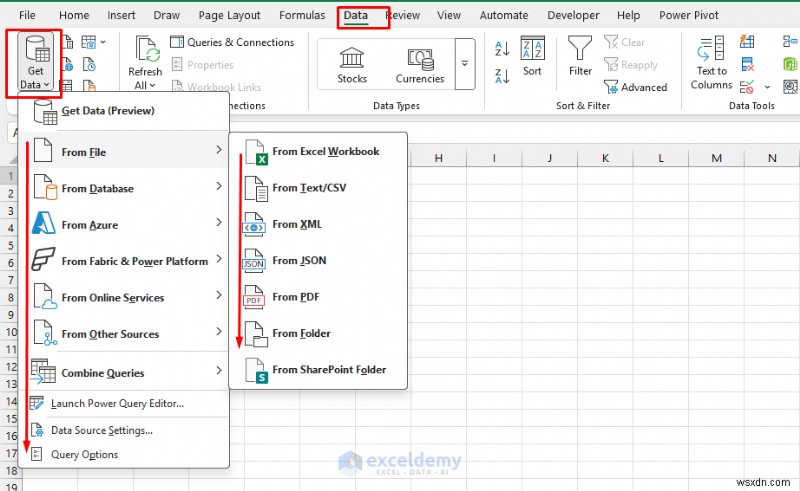This screenshot has height=491, width=800.
Task: Click the From Table/Range icon with dropdown
Action: [93, 42]
